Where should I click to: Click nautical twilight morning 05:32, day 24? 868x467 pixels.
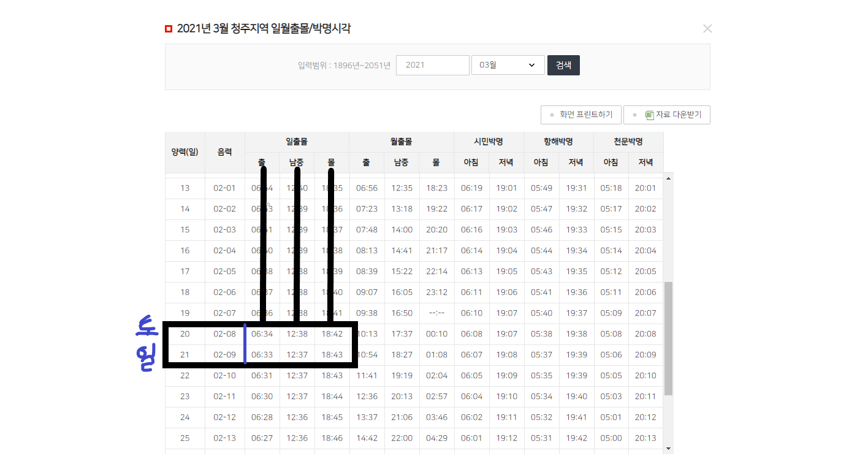click(x=541, y=417)
